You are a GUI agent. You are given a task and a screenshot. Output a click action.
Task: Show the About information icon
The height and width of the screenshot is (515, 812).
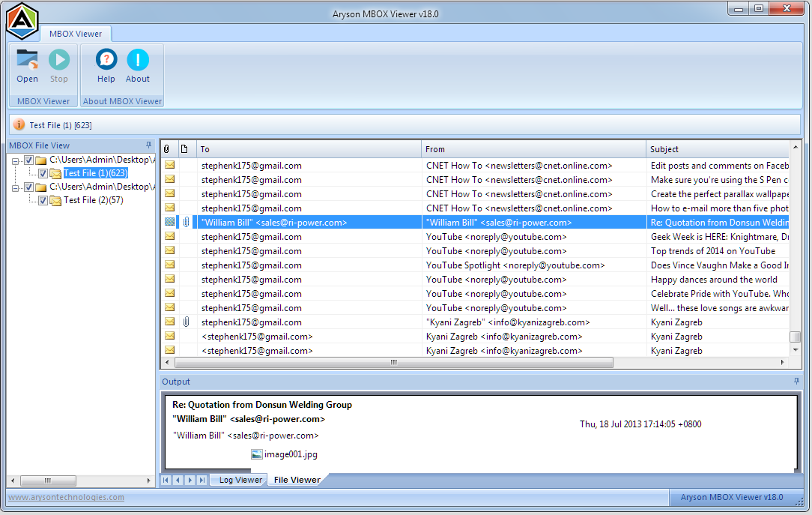coord(138,60)
